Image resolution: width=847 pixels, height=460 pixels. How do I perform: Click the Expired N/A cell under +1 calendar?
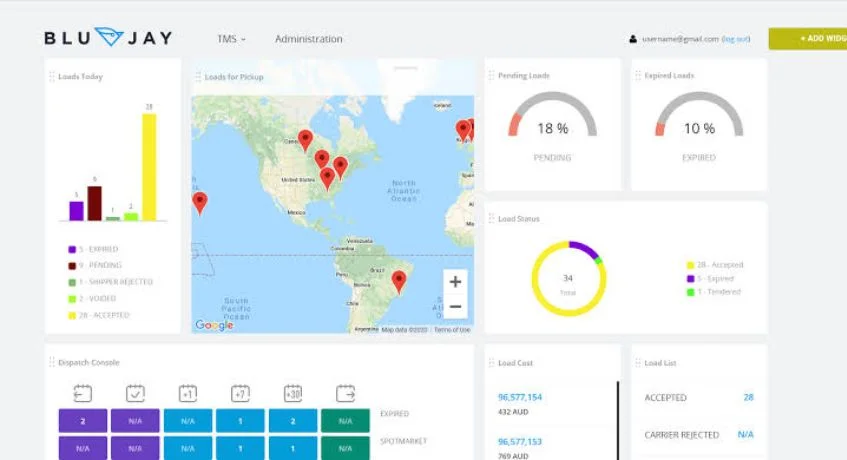coord(187,421)
